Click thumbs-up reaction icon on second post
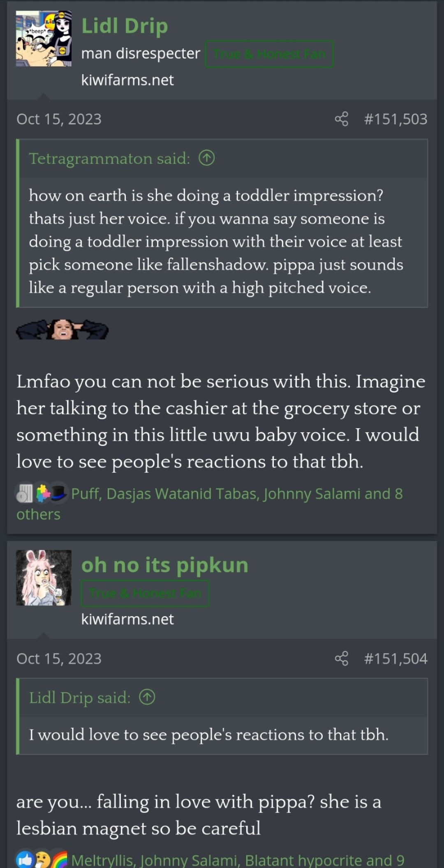Viewport: 444px width, 868px height. point(25,859)
